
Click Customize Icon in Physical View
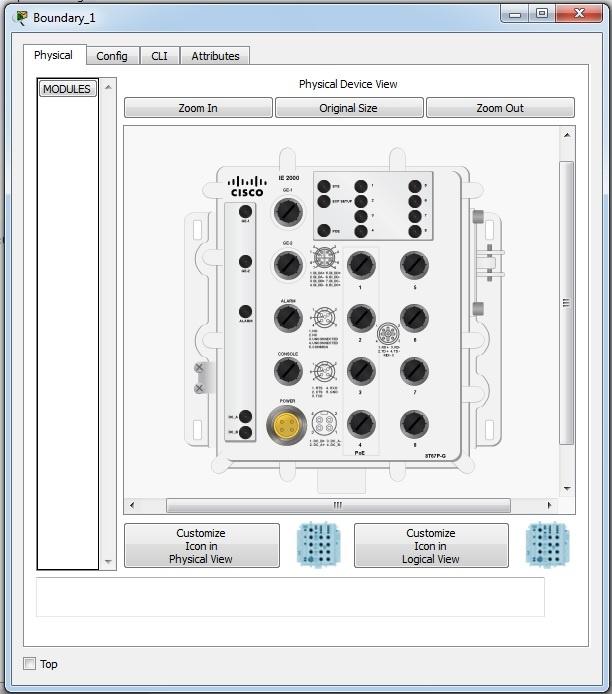point(201,546)
